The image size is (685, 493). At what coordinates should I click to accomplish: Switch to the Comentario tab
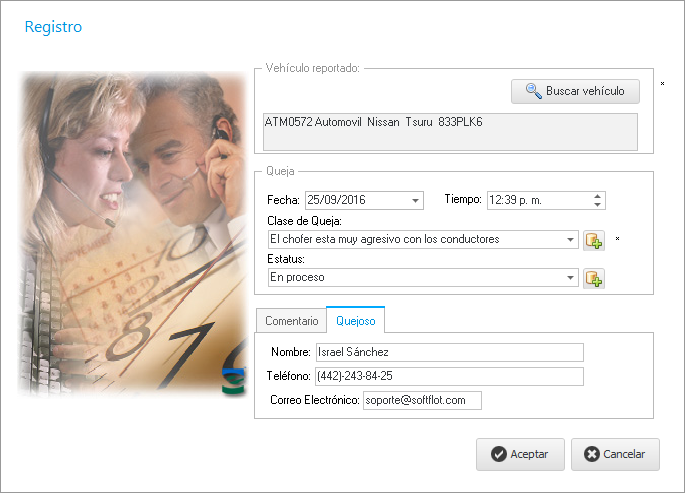coord(291,321)
